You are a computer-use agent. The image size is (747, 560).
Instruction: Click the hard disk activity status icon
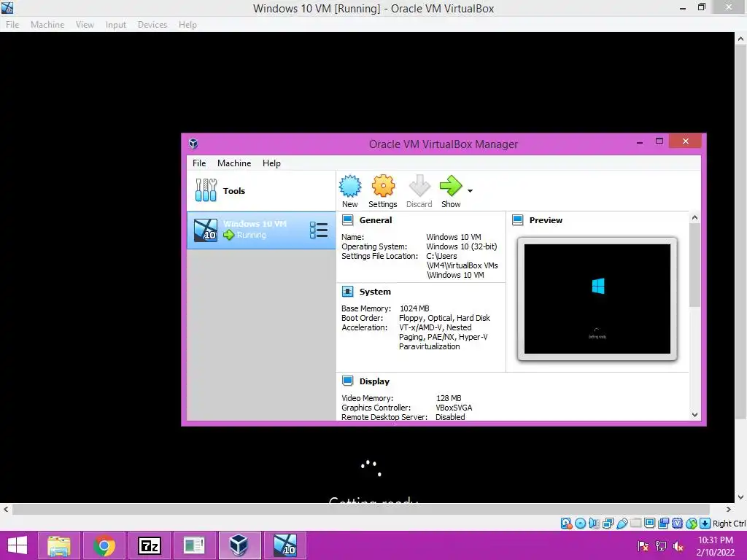click(566, 524)
